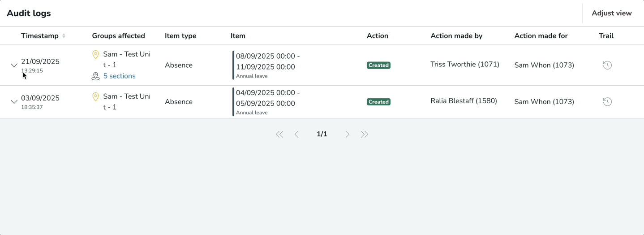The image size is (644, 235).
Task: Click Sam - Test Unit - 1 in 03/09/2025 row
Action: [127, 102]
